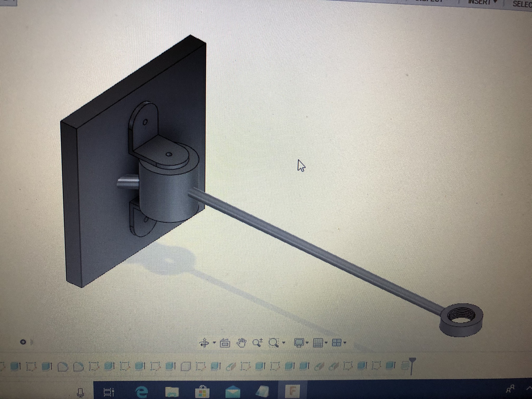
Task: Open the SELECT menu
Action: coord(522,4)
